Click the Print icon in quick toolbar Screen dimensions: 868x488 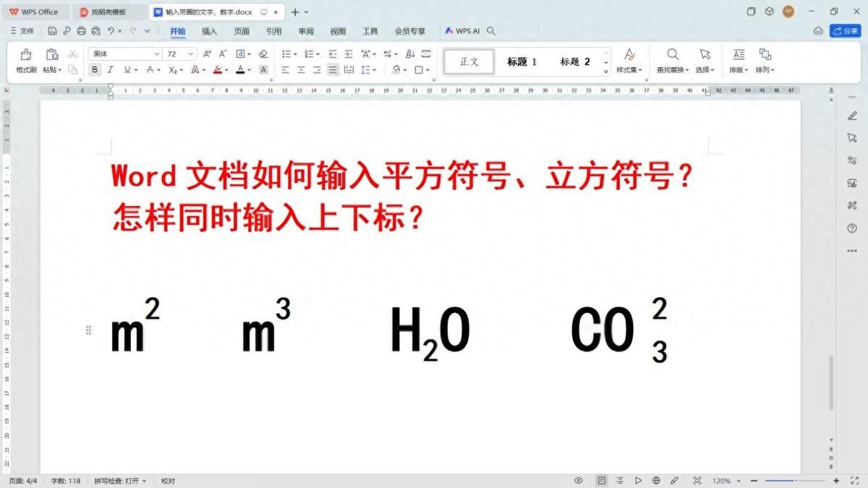click(81, 31)
